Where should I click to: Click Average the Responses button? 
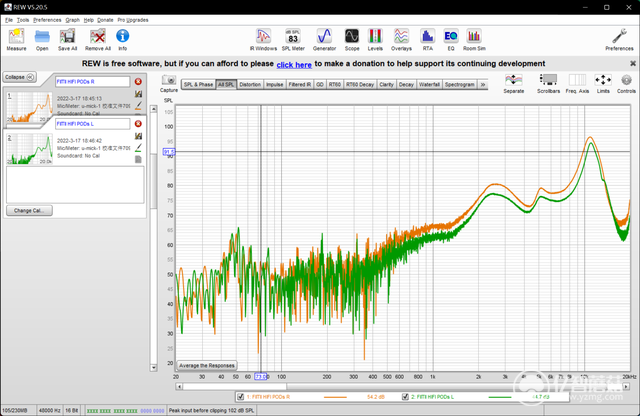[207, 365]
